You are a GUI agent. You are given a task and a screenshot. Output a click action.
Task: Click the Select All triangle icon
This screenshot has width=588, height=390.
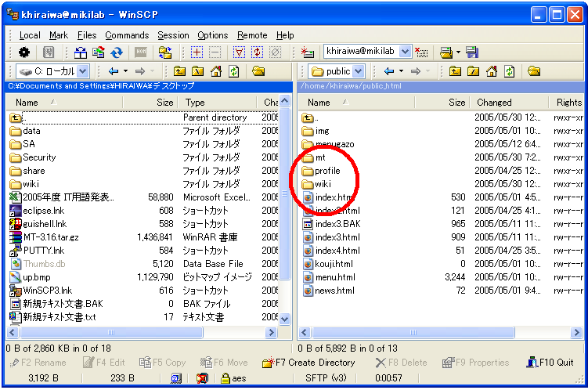(x=239, y=52)
